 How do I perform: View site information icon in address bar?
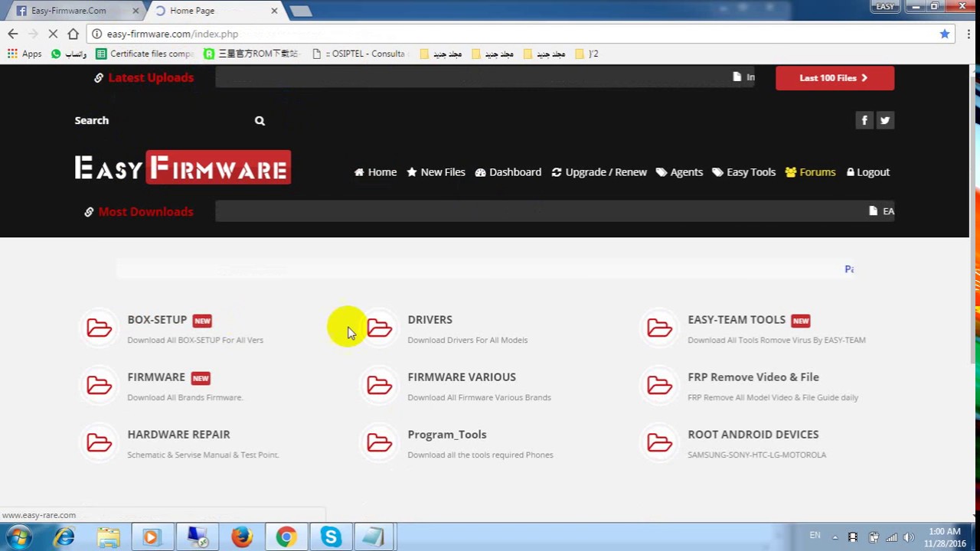(x=97, y=34)
